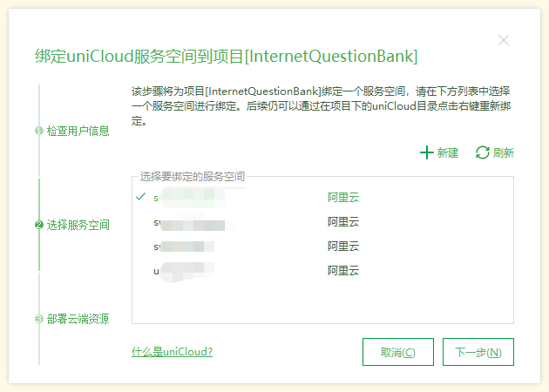
Task: Click the step 3 circle marker
Action: [39, 319]
